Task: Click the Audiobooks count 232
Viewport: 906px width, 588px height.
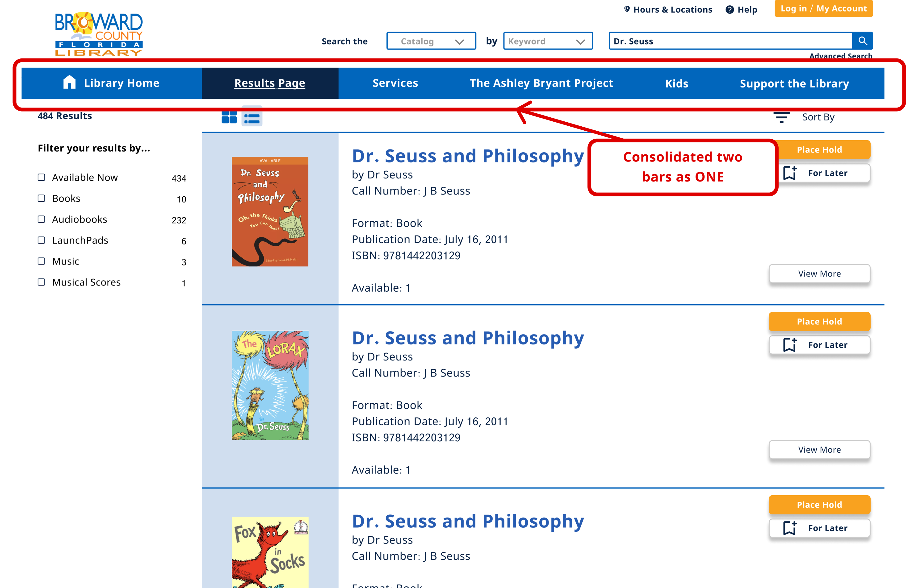Action: point(179,220)
